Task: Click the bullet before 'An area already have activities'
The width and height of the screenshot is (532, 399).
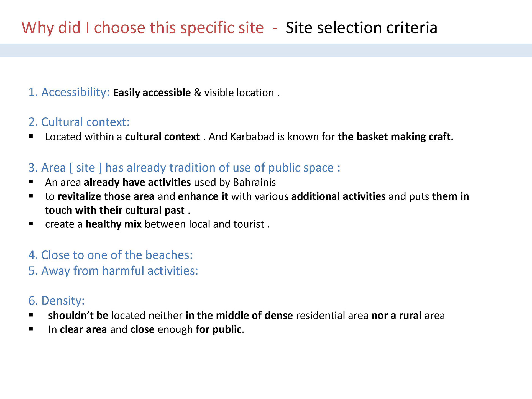Action: pos(31,182)
